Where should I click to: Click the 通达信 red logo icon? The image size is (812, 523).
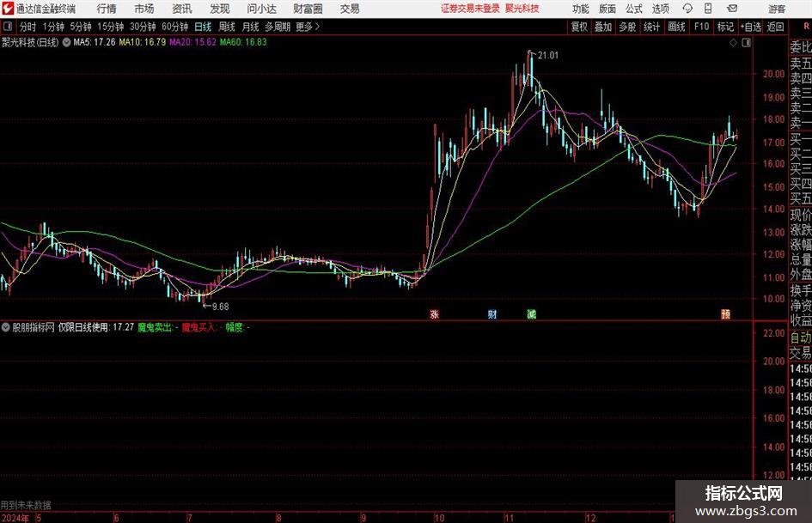coord(8,9)
